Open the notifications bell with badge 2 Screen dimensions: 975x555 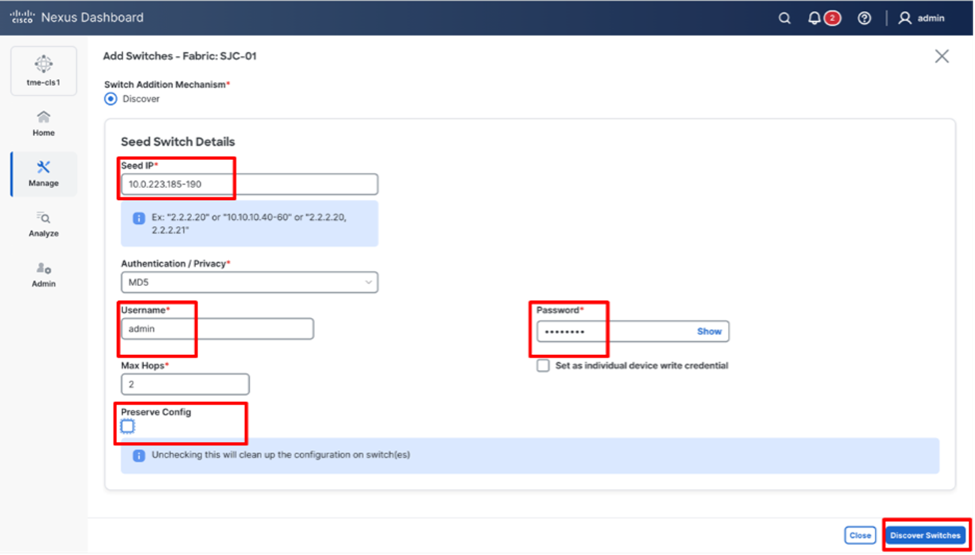tap(824, 18)
